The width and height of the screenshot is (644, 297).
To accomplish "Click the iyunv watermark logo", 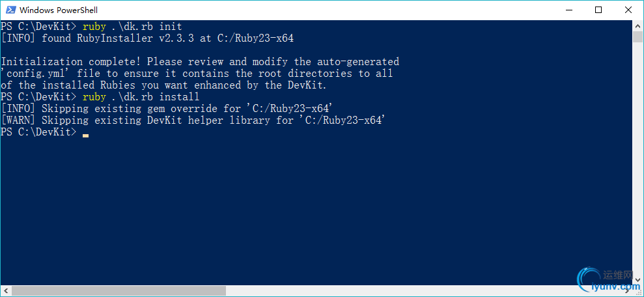I will pyautogui.click(x=609, y=281).
